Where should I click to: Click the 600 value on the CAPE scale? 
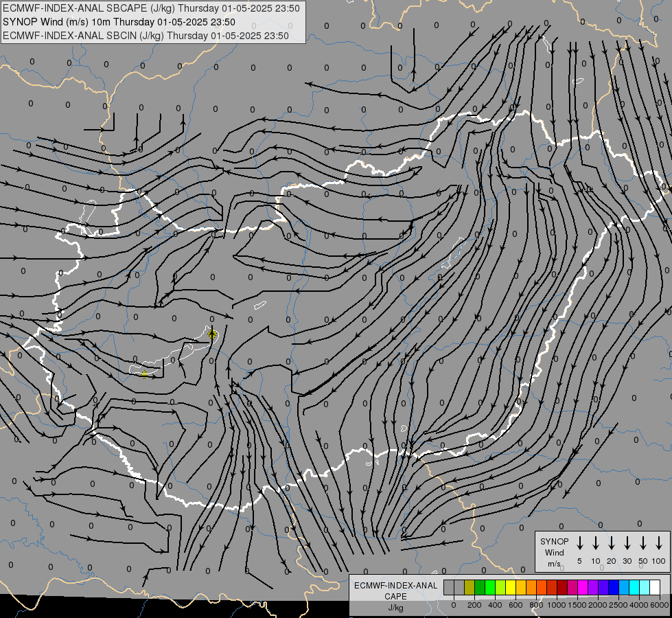coord(515,605)
